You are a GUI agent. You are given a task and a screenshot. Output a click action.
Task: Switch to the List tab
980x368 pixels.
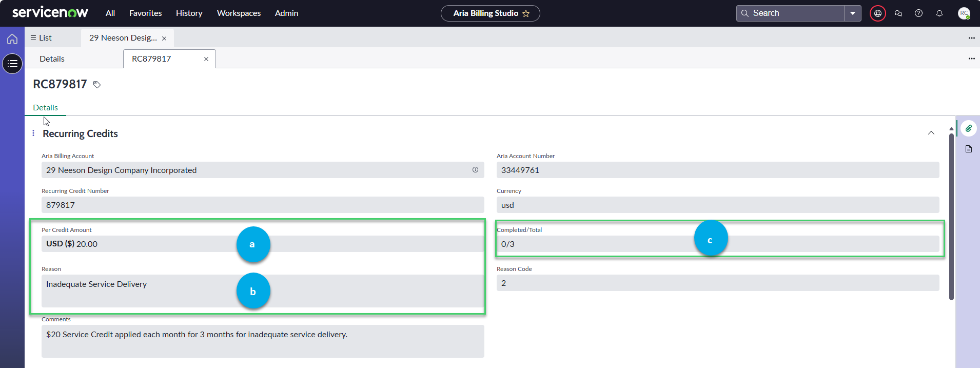coord(41,38)
